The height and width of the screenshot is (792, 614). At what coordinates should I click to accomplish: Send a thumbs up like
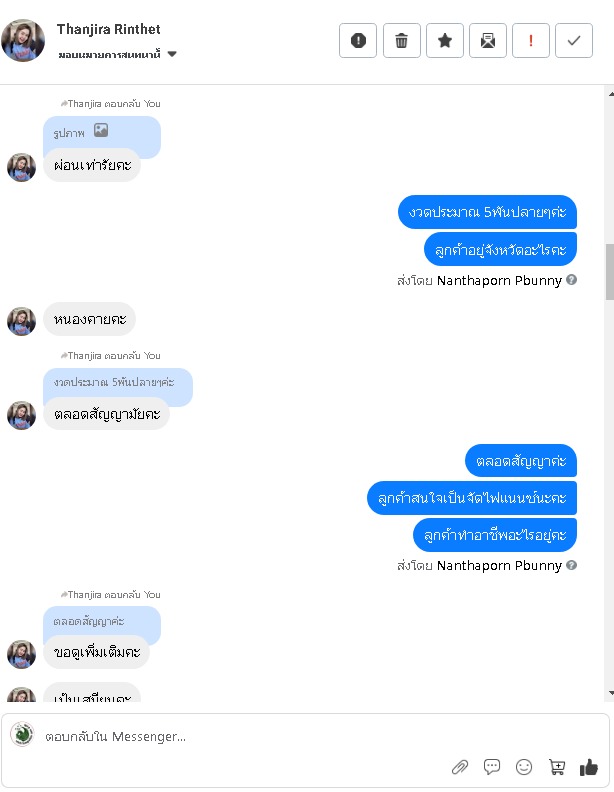tap(589, 767)
